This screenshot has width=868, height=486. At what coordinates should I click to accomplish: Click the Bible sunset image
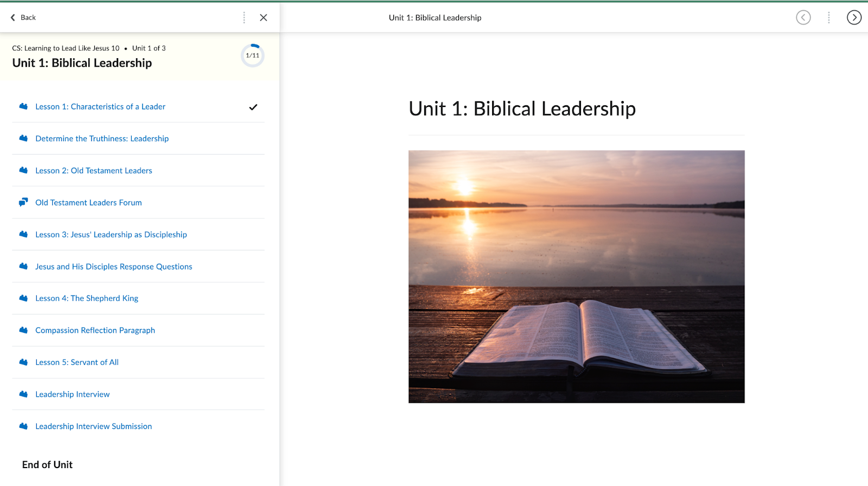pyautogui.click(x=577, y=277)
